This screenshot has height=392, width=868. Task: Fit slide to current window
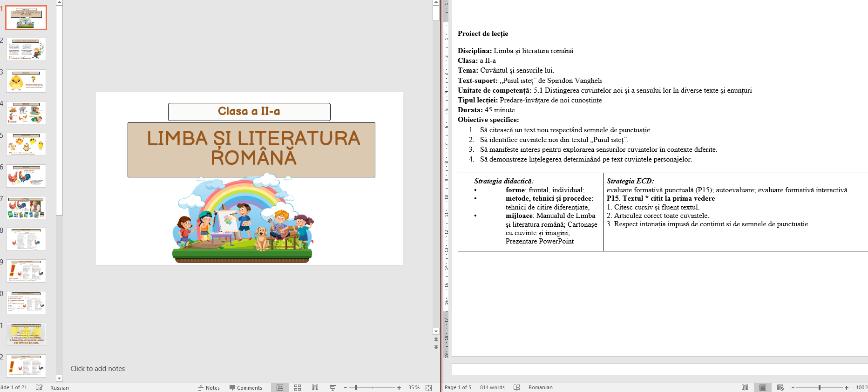(x=428, y=387)
